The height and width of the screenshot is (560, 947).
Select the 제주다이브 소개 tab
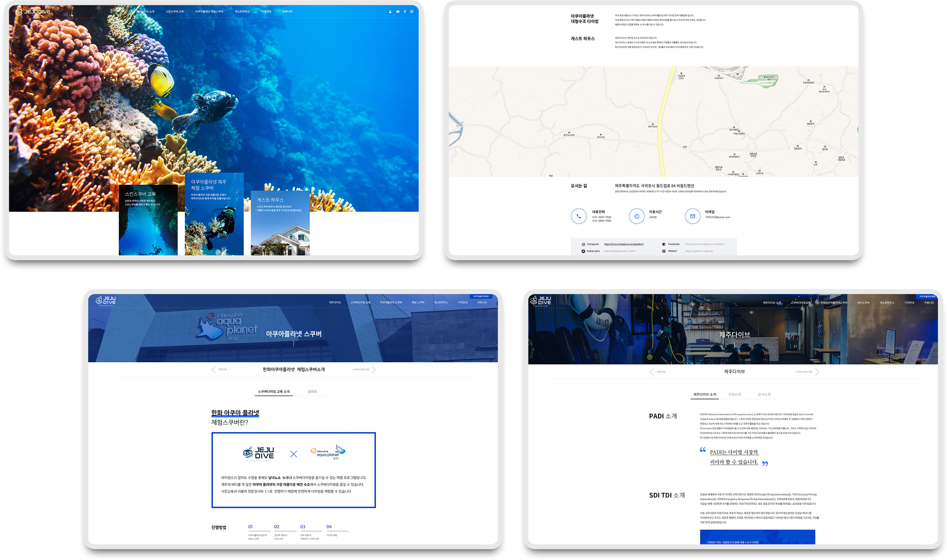tap(705, 395)
